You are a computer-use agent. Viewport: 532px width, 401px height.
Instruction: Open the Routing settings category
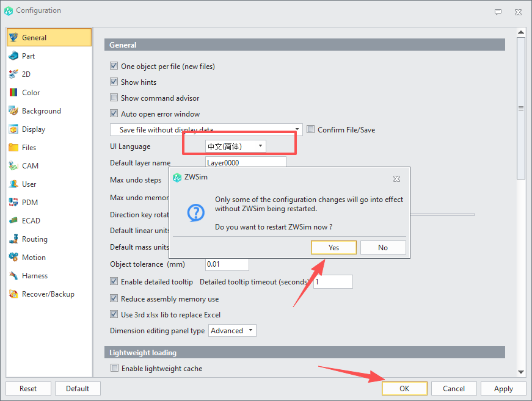click(x=34, y=239)
